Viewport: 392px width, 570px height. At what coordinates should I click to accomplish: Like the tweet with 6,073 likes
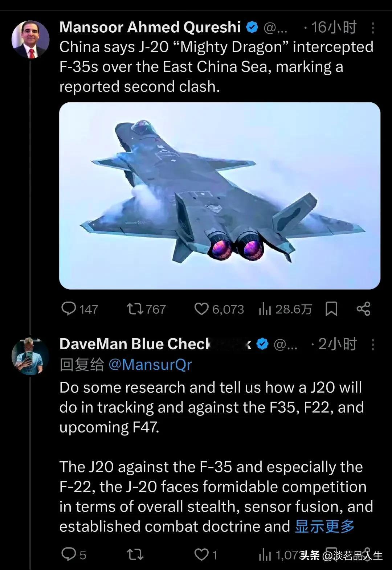[219, 309]
